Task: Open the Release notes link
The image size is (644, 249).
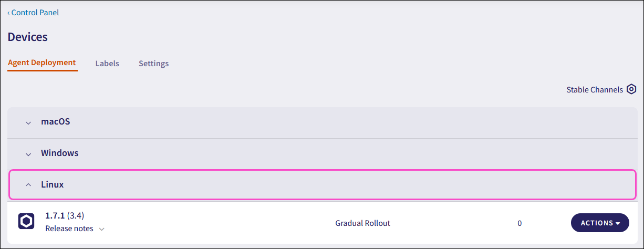Action: 69,229
